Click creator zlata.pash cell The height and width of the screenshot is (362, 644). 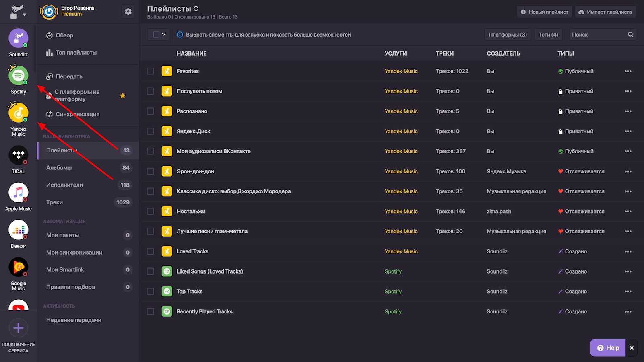499,212
